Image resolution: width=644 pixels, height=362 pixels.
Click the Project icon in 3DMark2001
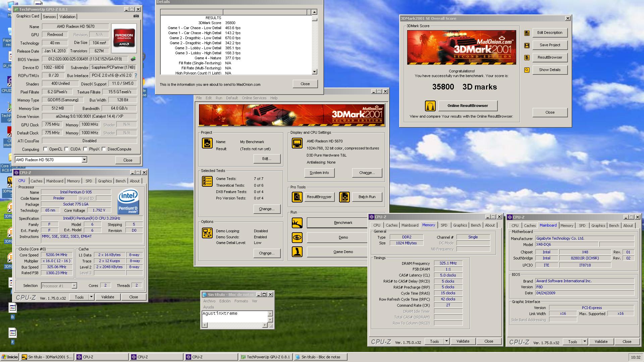coord(207,143)
